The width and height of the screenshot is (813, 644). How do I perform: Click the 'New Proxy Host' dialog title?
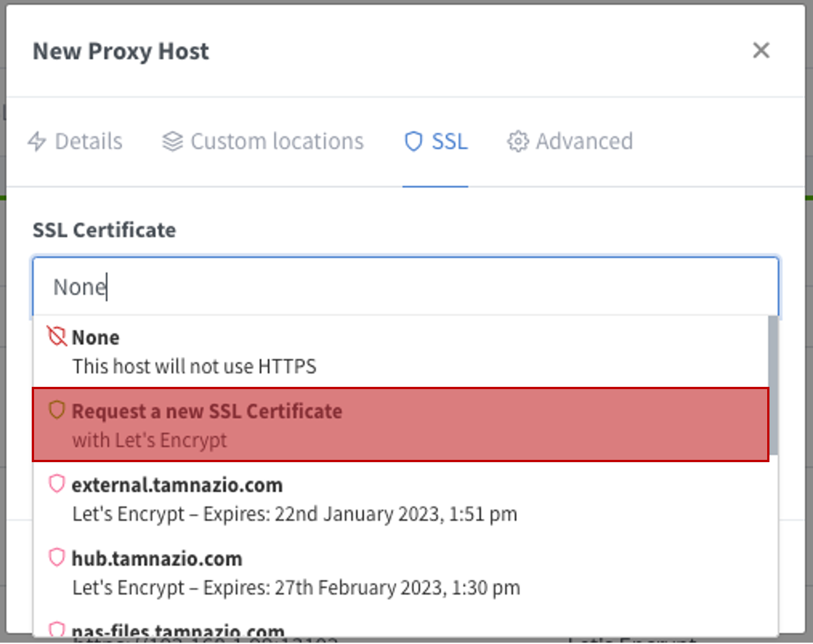[x=121, y=51]
